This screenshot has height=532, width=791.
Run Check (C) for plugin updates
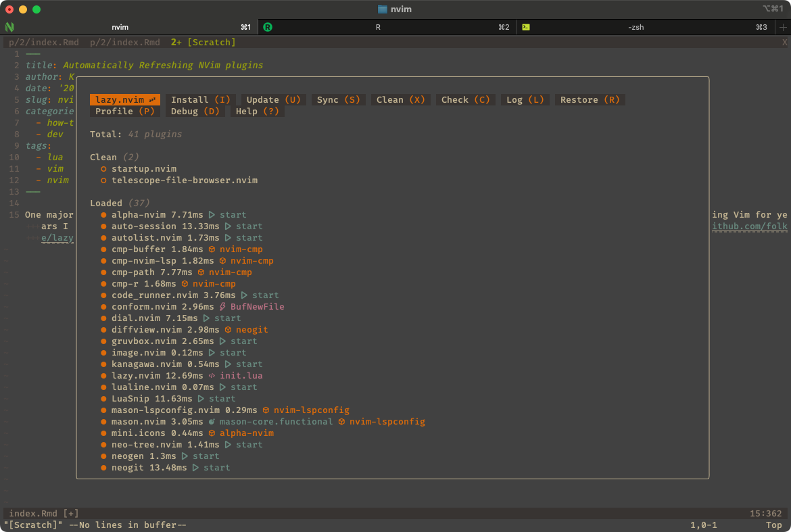466,100
